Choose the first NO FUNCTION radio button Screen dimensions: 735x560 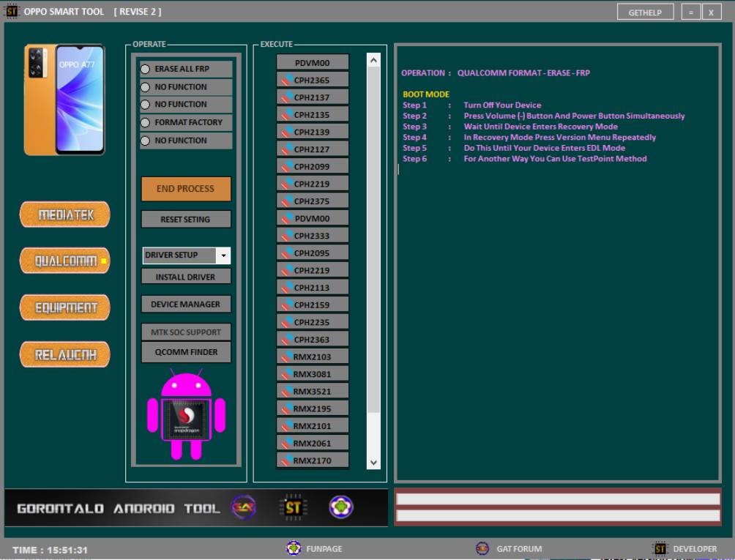tap(146, 87)
